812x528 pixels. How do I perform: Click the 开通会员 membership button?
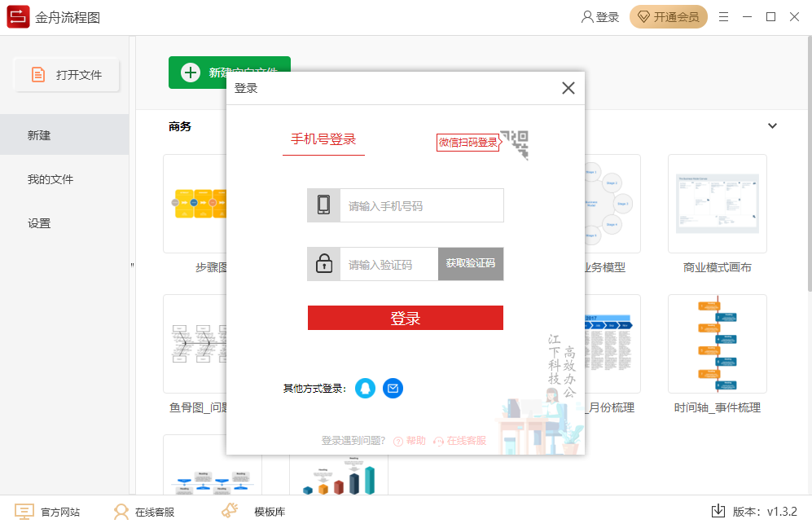click(668, 17)
